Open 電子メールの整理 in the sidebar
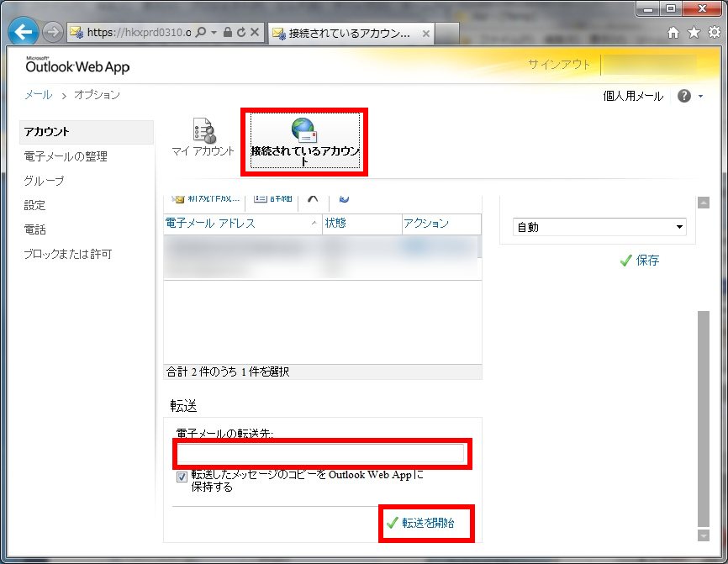 (x=66, y=156)
